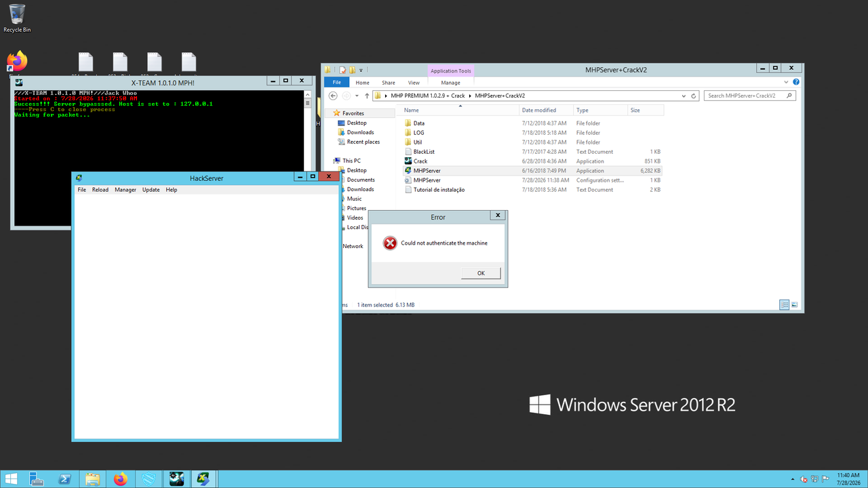Viewport: 868px width, 488px height.
Task: Open File Explorer taskbar icon
Action: coord(93,479)
